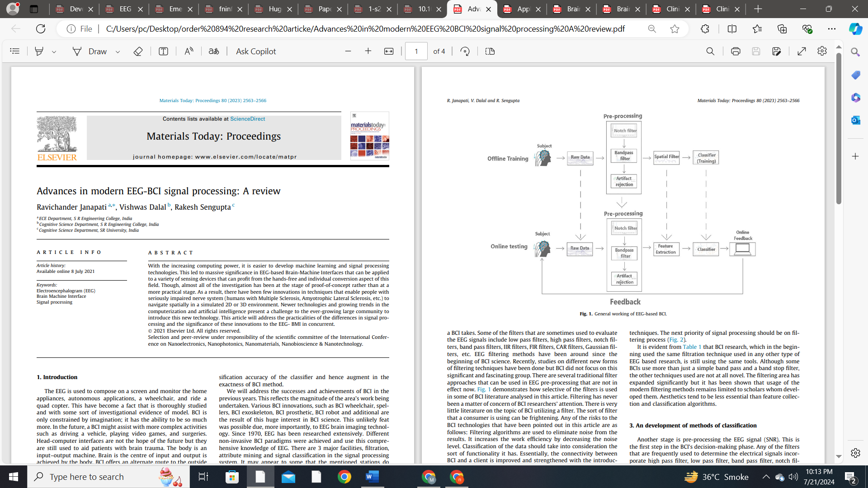
Task: Refresh the current page
Action: click(x=41, y=29)
